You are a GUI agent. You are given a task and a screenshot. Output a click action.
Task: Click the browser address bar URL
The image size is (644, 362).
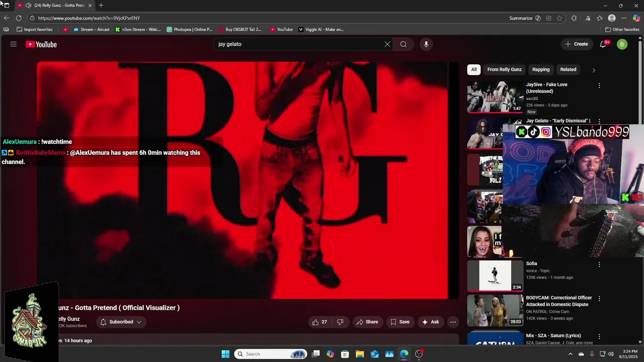pos(89,18)
